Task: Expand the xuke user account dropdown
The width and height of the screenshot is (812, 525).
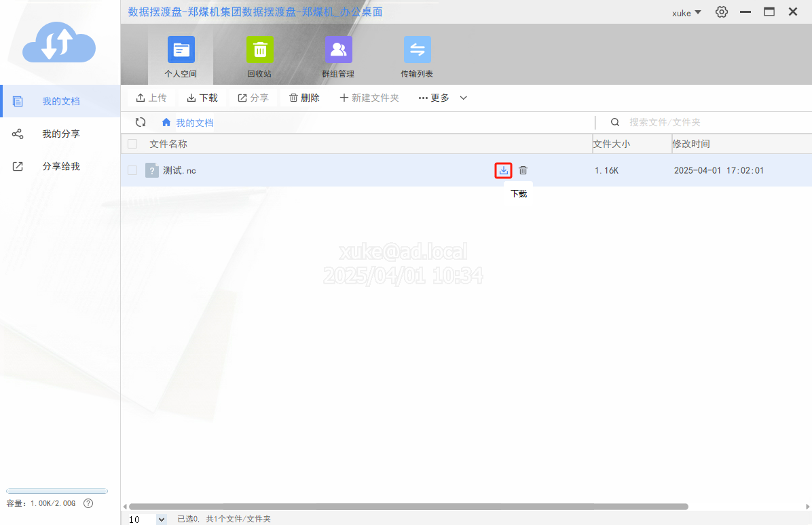Action: coord(686,12)
